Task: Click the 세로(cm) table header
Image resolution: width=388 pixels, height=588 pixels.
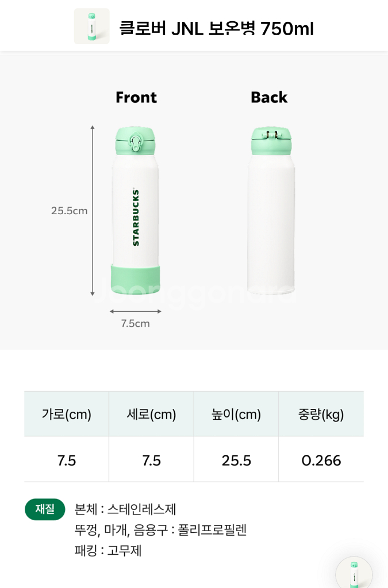Action: (151, 415)
